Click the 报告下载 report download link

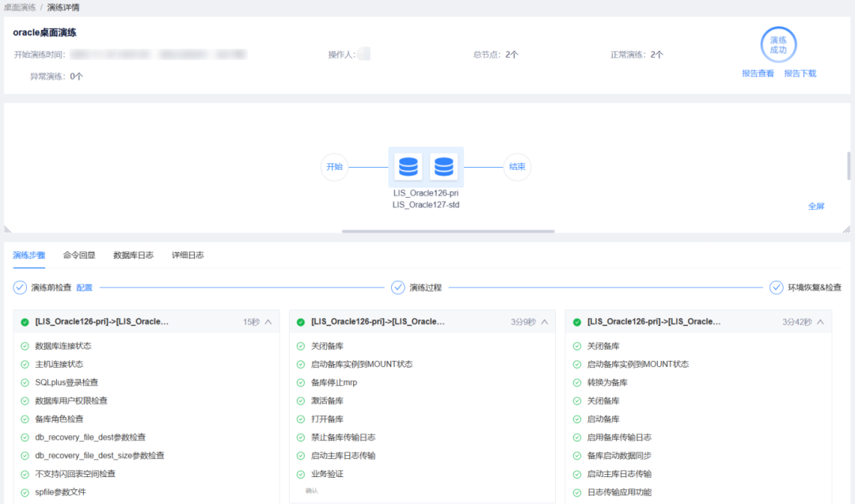coord(800,73)
